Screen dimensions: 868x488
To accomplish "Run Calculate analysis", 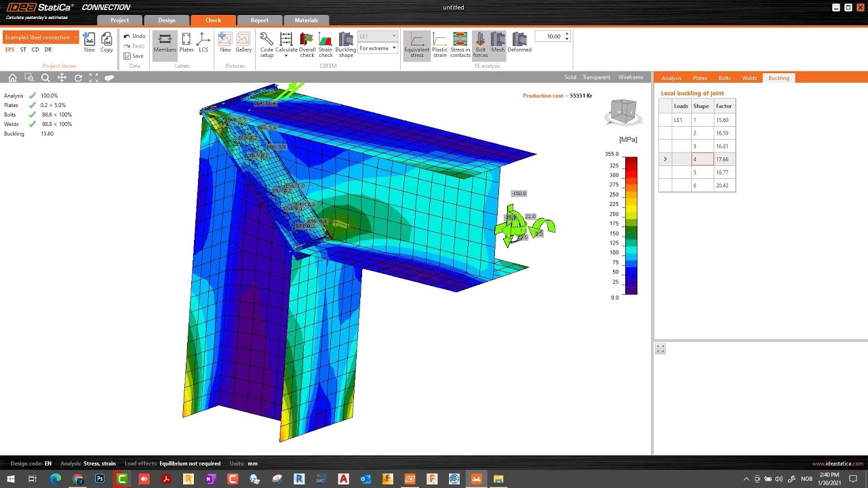I will coord(286,45).
